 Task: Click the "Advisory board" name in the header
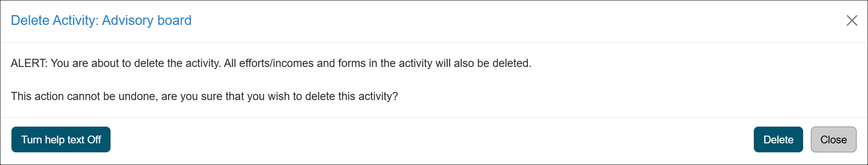[x=146, y=20]
